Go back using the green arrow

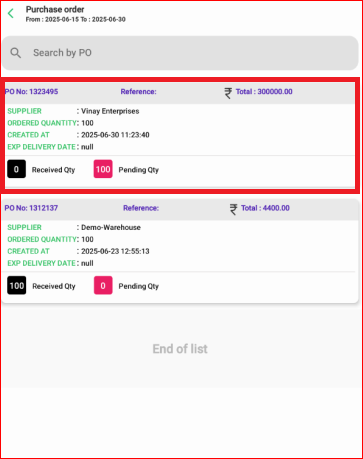[11, 13]
